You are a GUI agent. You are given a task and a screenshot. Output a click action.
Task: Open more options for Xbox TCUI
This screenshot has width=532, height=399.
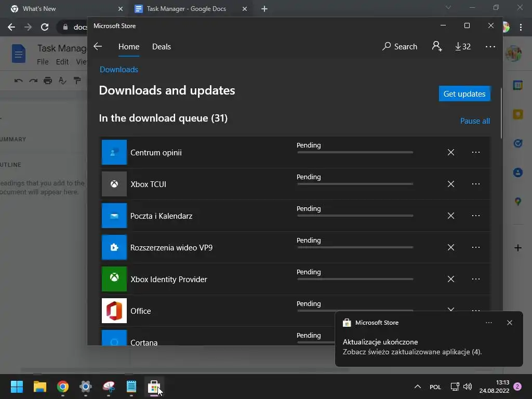(x=476, y=184)
